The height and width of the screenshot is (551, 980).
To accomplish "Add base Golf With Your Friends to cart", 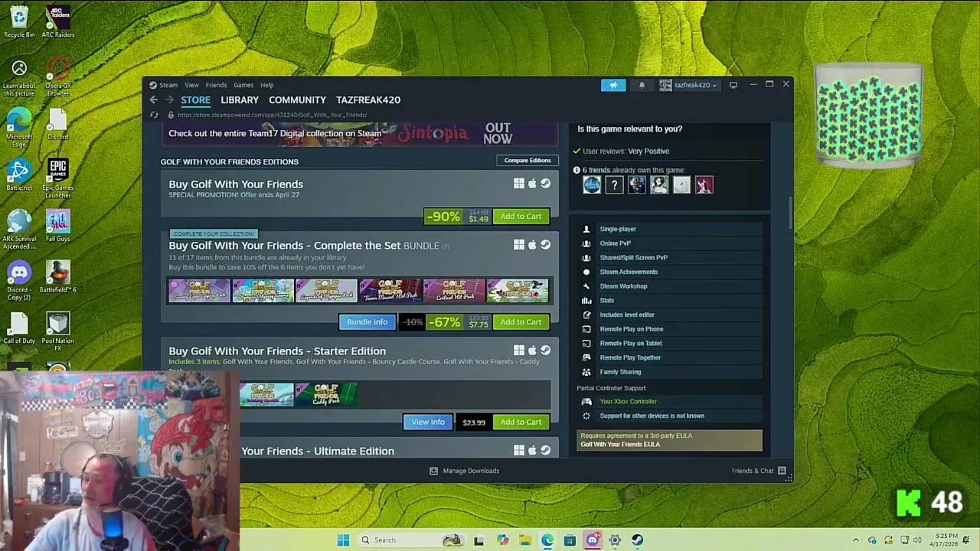I will pyautogui.click(x=521, y=217).
